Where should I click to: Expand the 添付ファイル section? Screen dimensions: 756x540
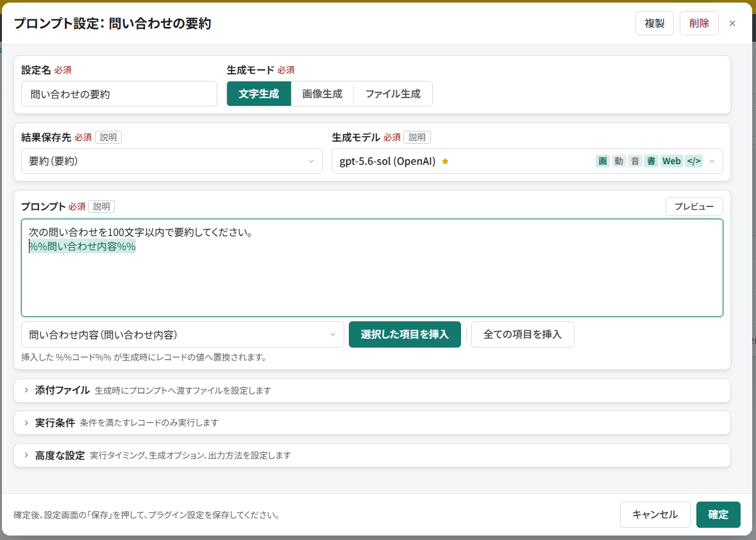click(372, 390)
